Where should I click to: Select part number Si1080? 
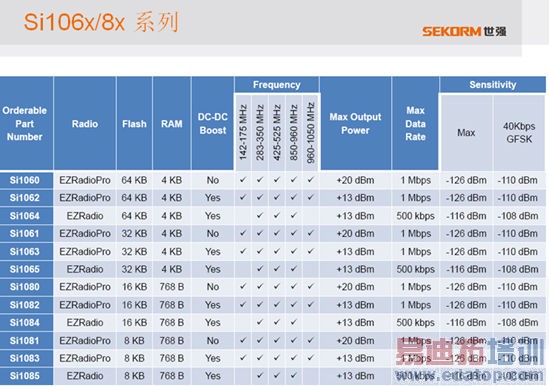[x=25, y=287]
